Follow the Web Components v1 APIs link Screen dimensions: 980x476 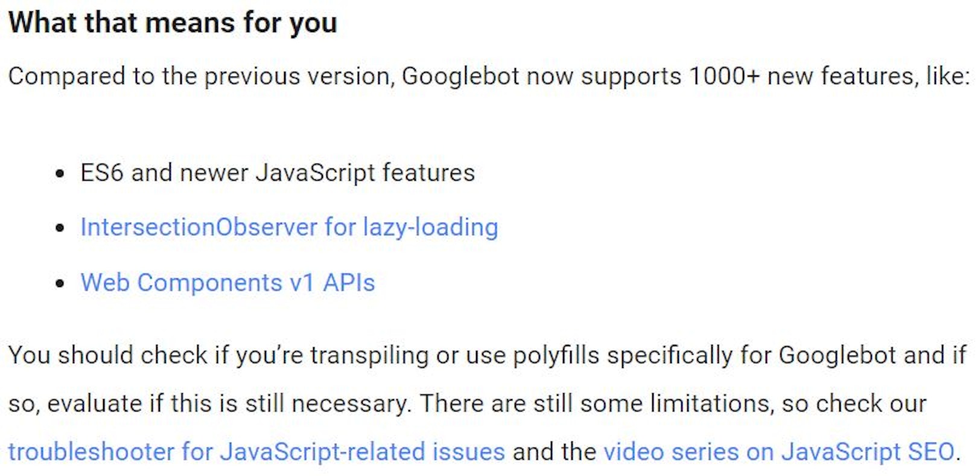[x=227, y=283]
